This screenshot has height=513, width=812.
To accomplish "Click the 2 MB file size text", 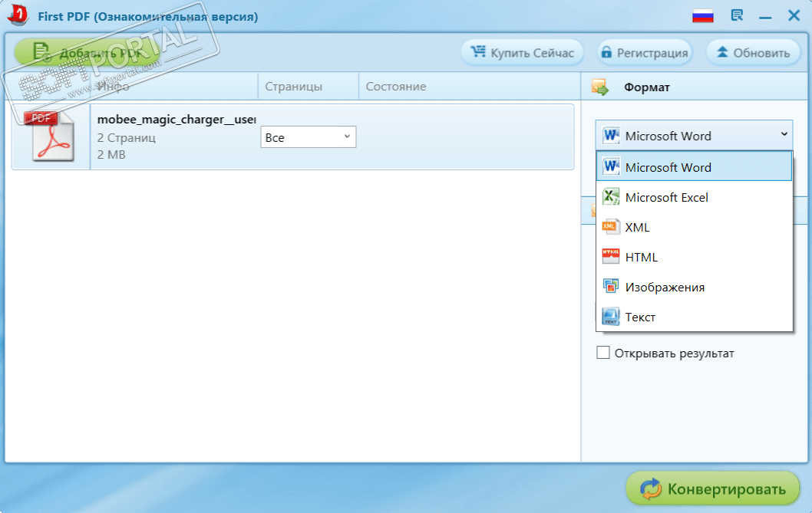I will click(x=111, y=154).
